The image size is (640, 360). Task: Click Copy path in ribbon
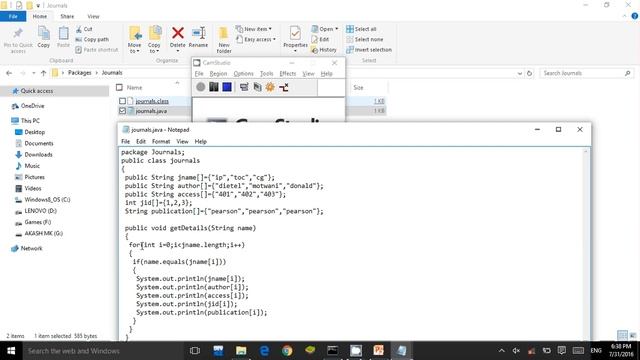point(92,40)
